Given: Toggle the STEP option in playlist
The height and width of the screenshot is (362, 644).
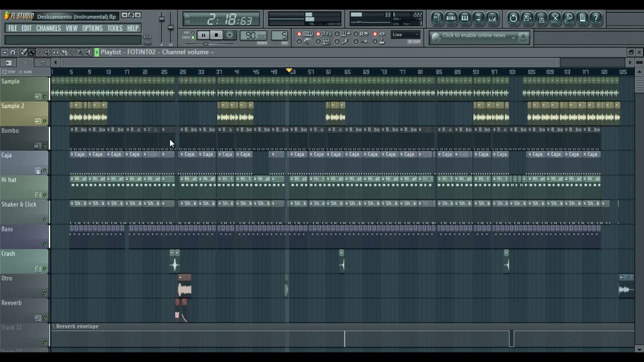Looking at the screenshot, I should [x=9, y=72].
